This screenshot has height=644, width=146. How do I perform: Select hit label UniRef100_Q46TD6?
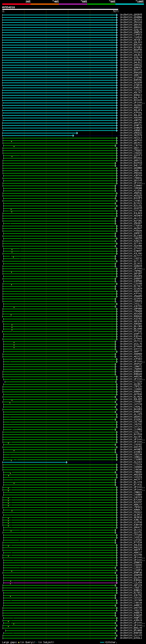pyautogui.click(x=131, y=608)
